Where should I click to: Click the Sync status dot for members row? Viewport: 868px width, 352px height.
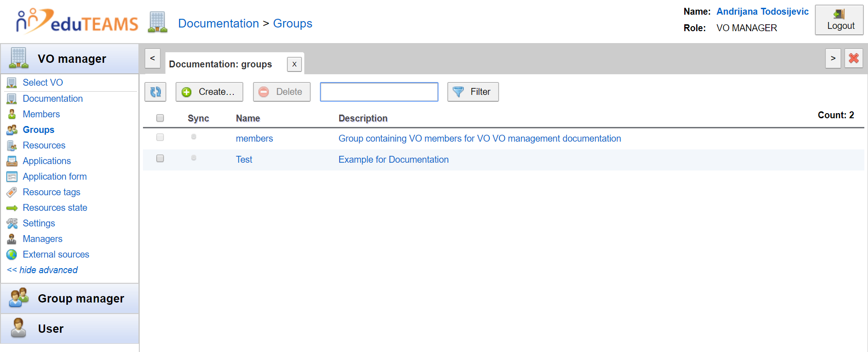tap(194, 137)
